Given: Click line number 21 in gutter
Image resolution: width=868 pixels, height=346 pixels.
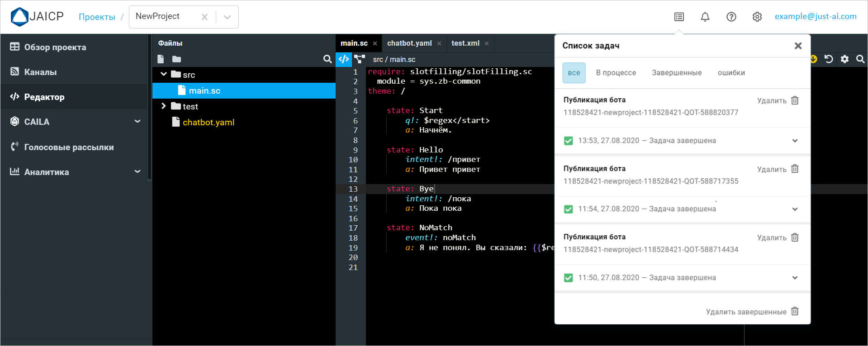Looking at the screenshot, I should pos(353,267).
